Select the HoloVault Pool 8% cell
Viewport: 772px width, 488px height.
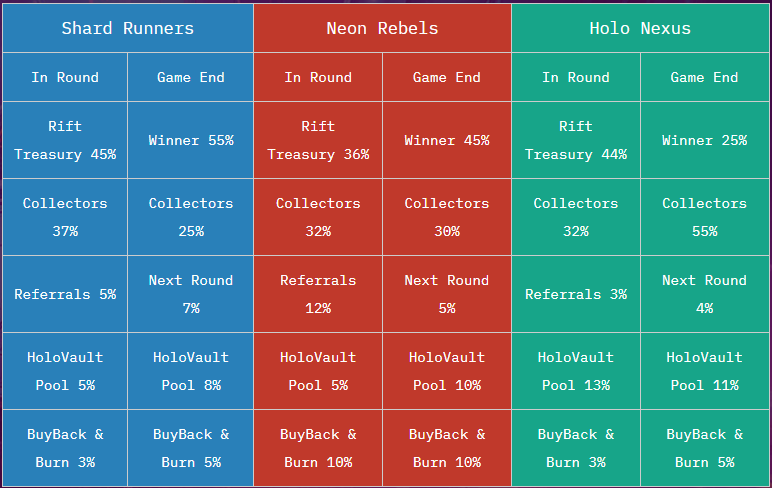coord(191,371)
